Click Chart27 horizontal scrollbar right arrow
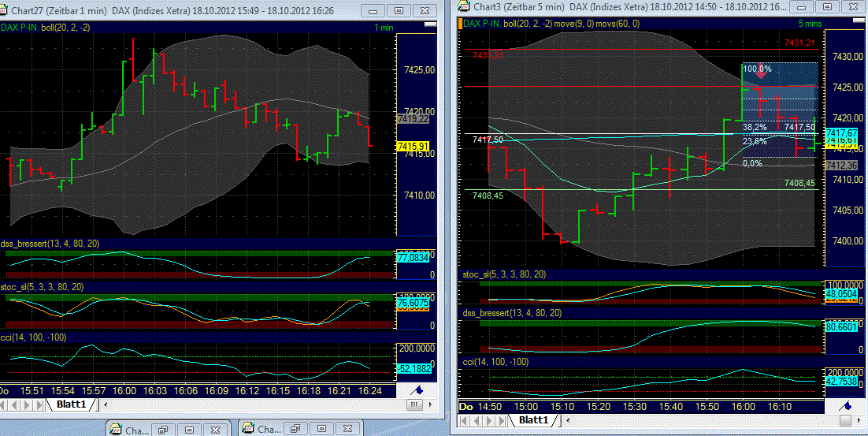 pyautogui.click(x=431, y=405)
